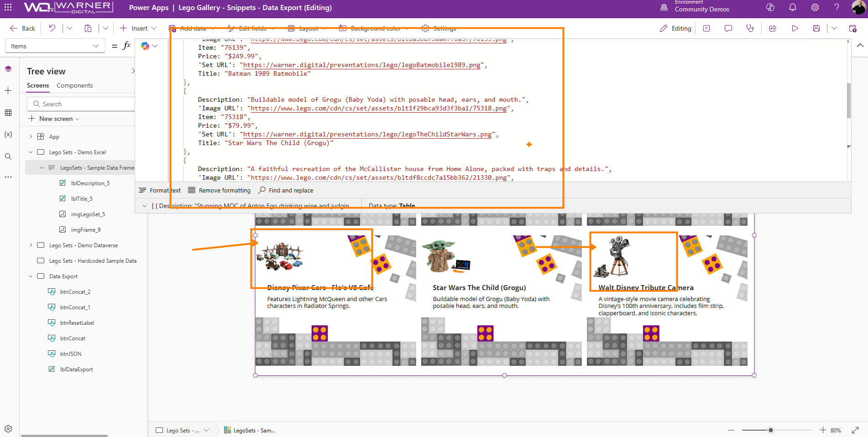This screenshot has width=868, height=437.
Task: Expand the formula result preview chevron
Action: pos(145,206)
